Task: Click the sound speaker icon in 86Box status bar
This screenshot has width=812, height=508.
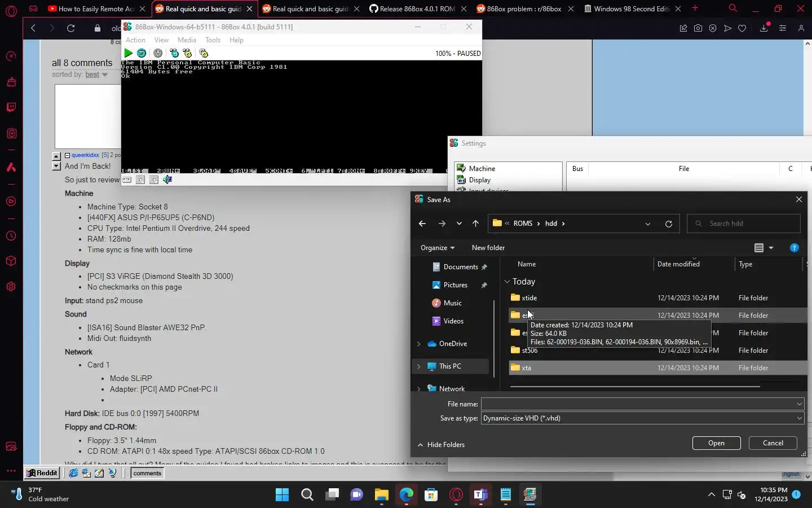Action: point(167,179)
